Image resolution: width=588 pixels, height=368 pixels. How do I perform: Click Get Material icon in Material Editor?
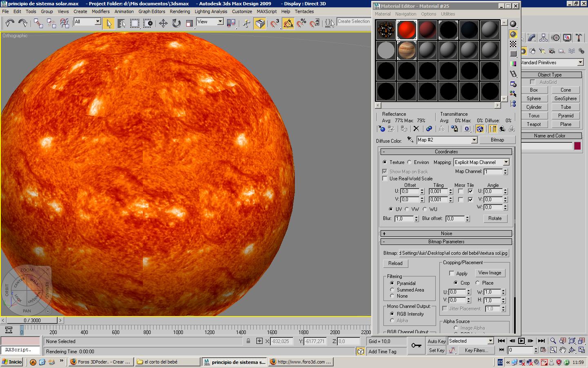click(x=381, y=129)
